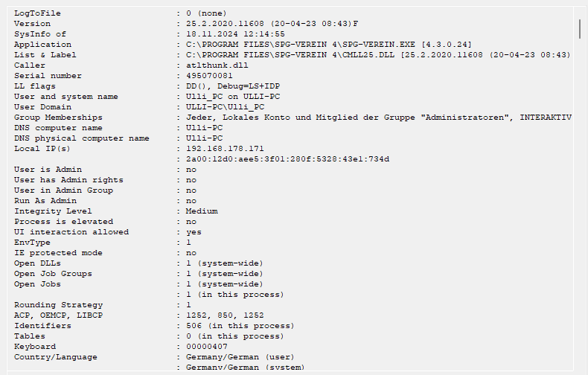This screenshot has width=588, height=375.
Task: Click the Rounding Strategy label
Action: click(x=59, y=305)
